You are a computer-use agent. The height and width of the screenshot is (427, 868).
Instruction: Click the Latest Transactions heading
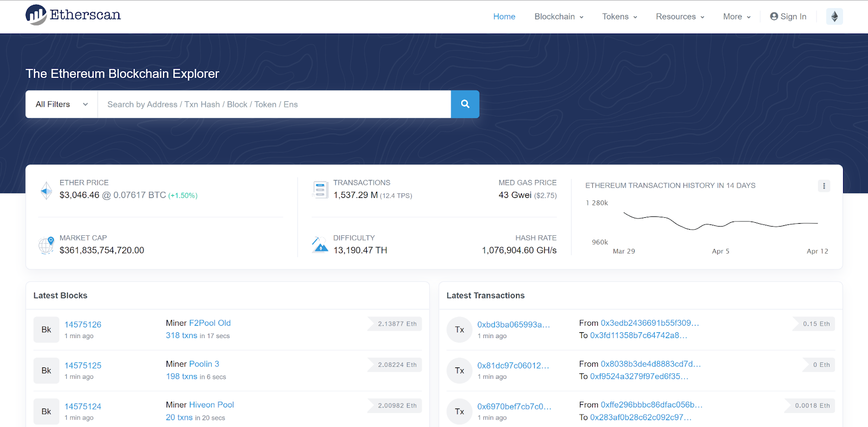point(486,295)
